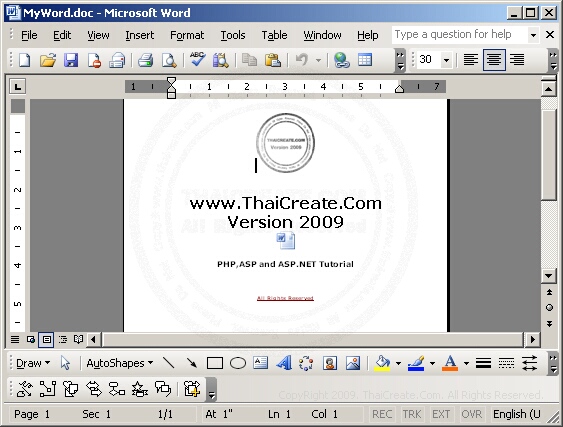Apply blue Line Color brush

coord(417,363)
